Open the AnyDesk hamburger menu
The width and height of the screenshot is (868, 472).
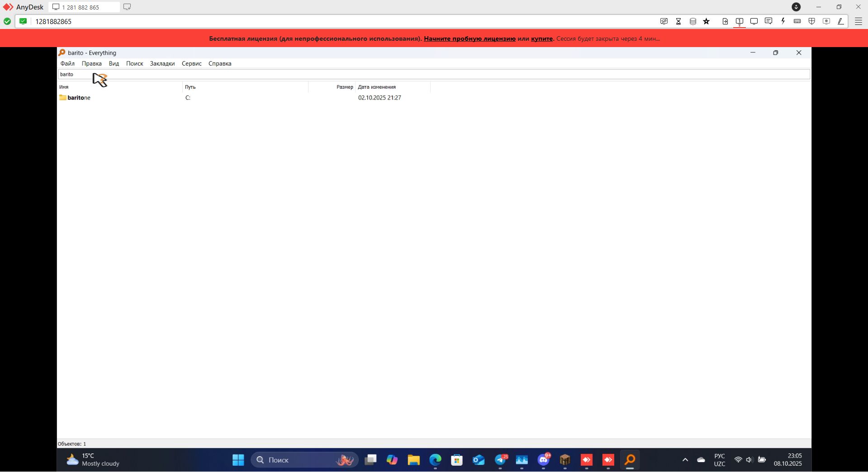(858, 21)
